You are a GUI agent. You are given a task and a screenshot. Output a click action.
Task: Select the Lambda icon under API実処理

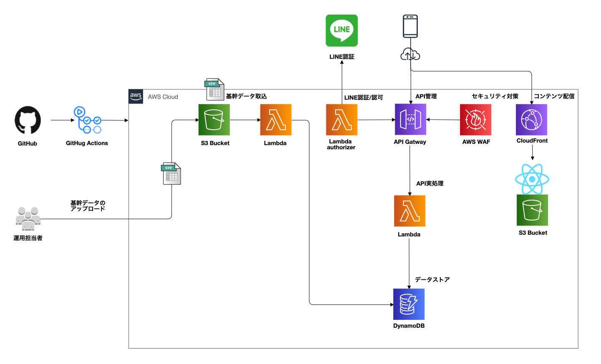(x=409, y=211)
